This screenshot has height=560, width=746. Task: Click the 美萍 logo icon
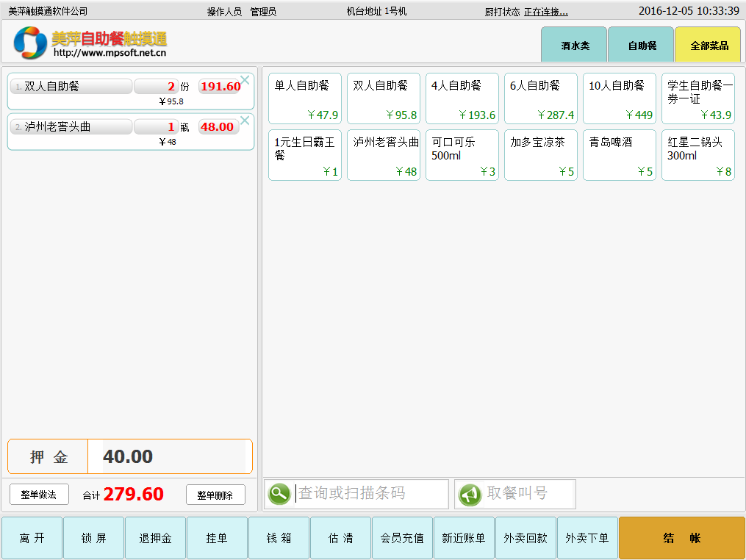click(x=30, y=43)
